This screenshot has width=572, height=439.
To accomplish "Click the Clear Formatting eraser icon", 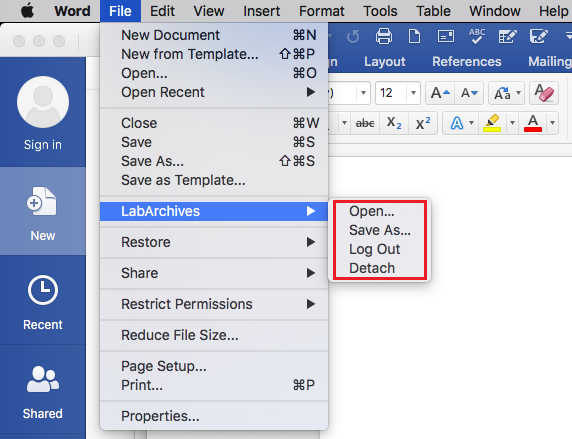I will pos(544,93).
